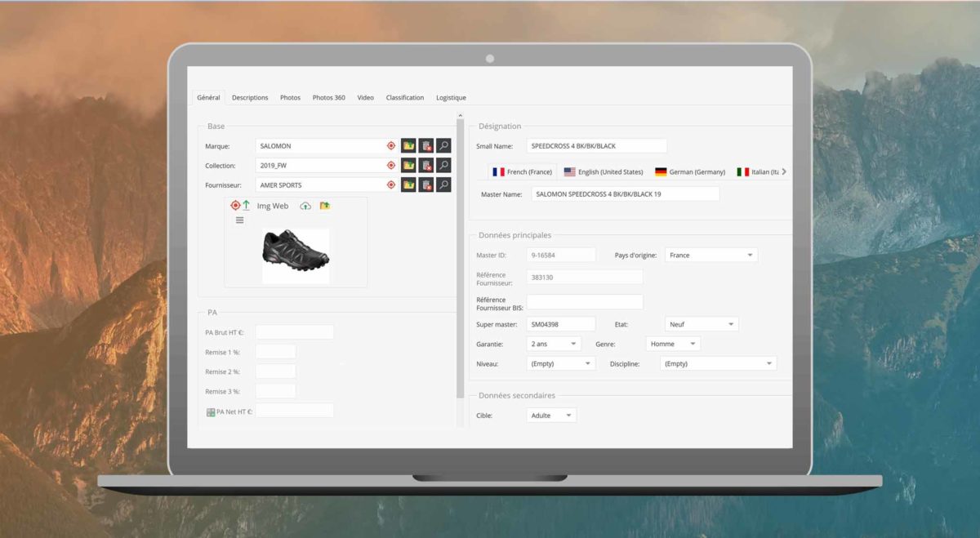Click the Remise 3 % field
The width and height of the screenshot is (980, 538).
pos(275,390)
